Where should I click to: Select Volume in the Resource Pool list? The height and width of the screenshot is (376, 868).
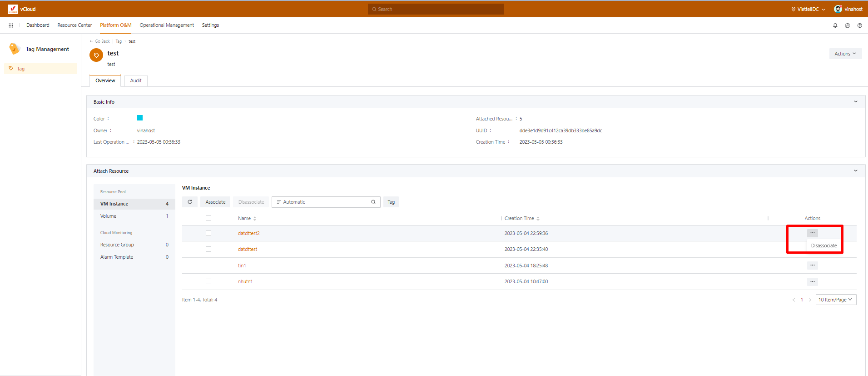point(109,216)
